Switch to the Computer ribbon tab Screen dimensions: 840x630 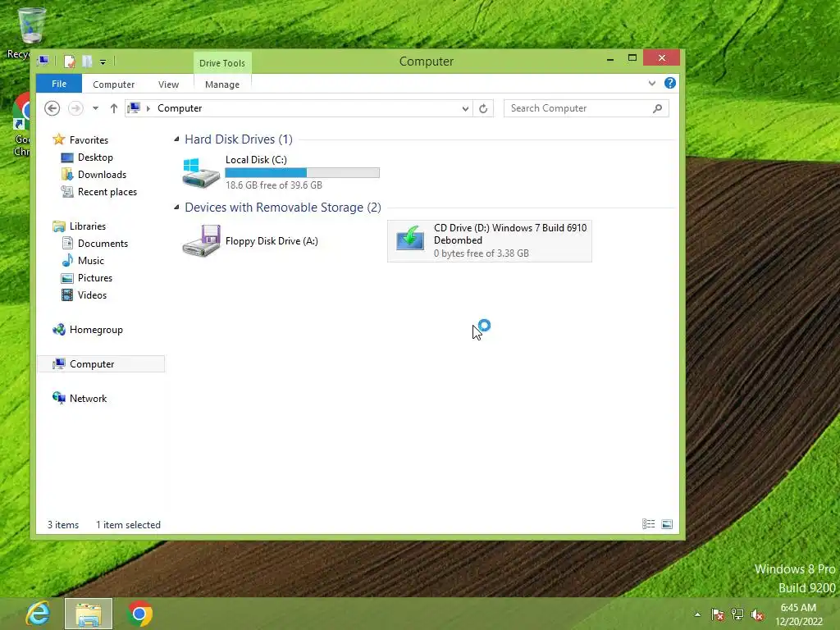point(113,84)
